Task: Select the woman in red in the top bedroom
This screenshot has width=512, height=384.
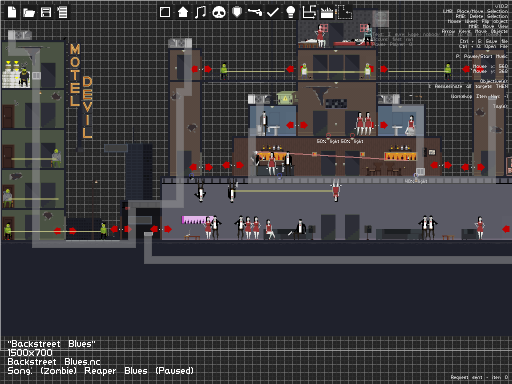Action: click(x=320, y=35)
